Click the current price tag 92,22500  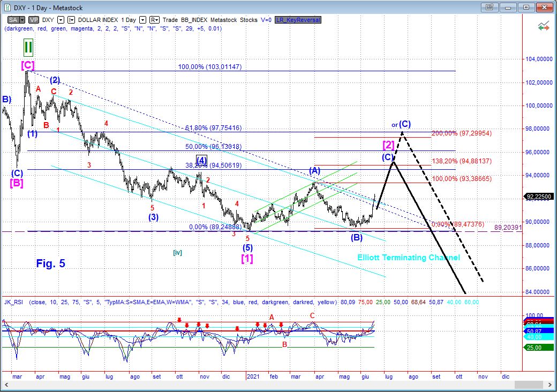click(539, 197)
